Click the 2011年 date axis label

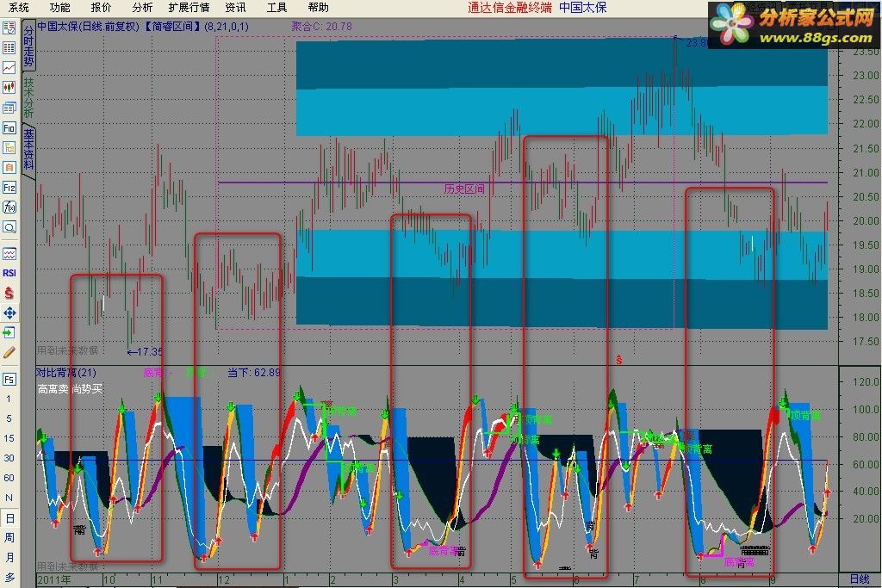(x=54, y=579)
